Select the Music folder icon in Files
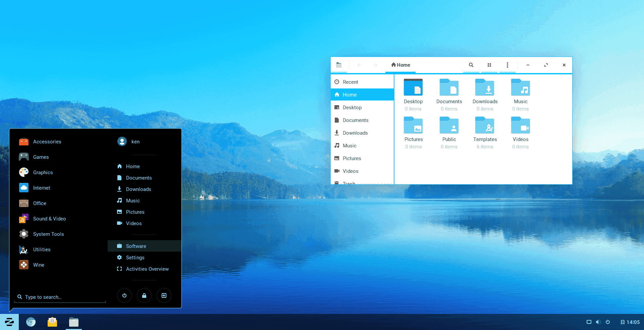 pyautogui.click(x=521, y=88)
